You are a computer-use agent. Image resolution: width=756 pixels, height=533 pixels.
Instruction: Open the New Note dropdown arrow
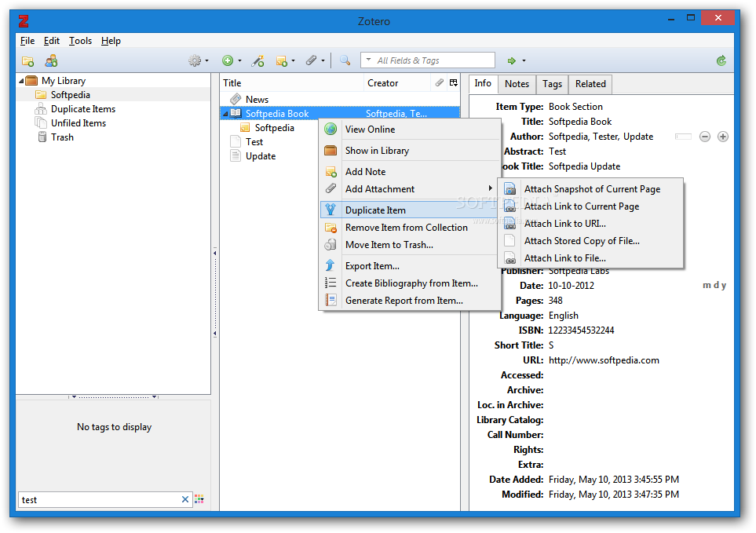[293, 60]
